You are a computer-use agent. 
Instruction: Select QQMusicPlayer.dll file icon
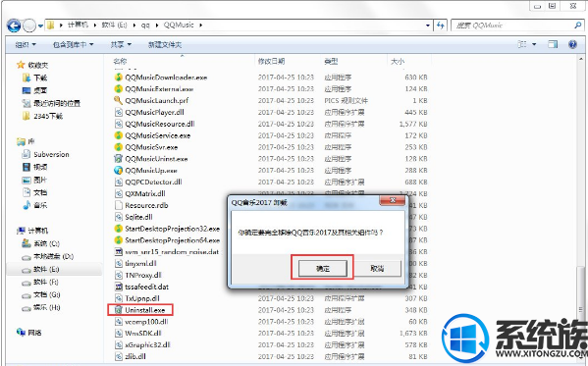point(119,112)
